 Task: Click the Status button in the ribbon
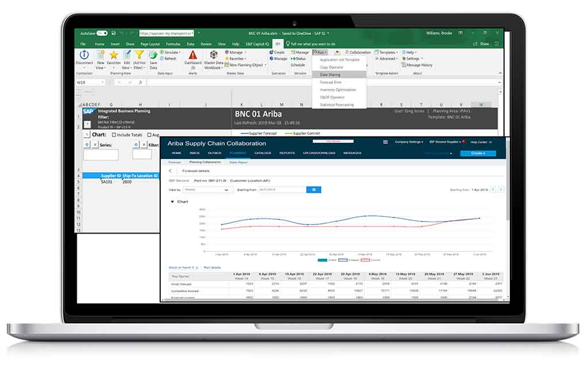point(299,59)
